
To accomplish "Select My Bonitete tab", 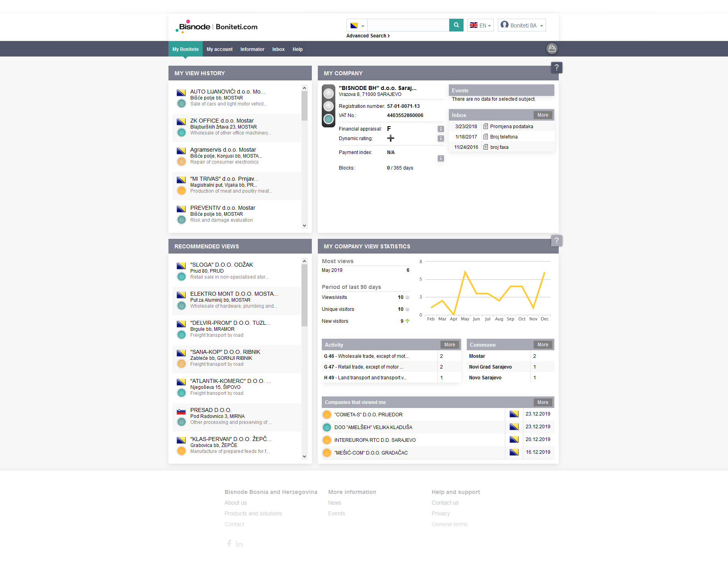I will 185,49.
